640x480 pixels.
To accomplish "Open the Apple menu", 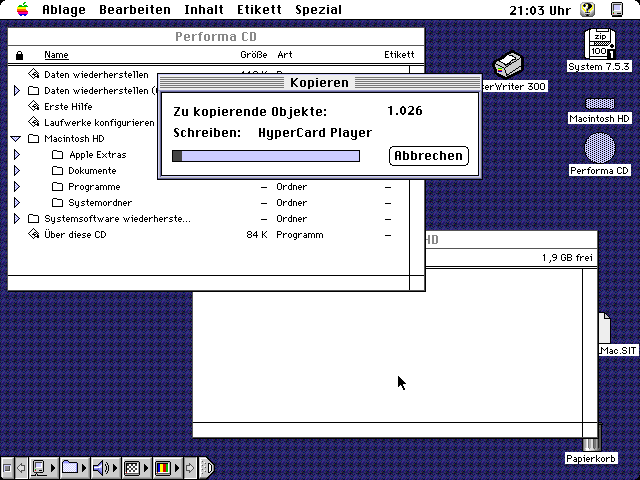I will 22,10.
